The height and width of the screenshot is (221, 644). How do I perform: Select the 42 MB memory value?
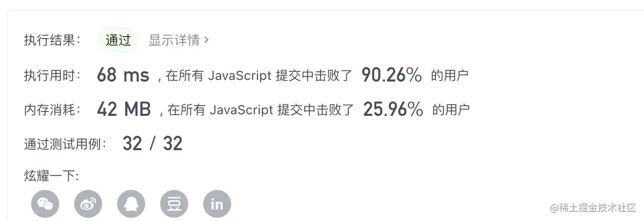pos(124,109)
